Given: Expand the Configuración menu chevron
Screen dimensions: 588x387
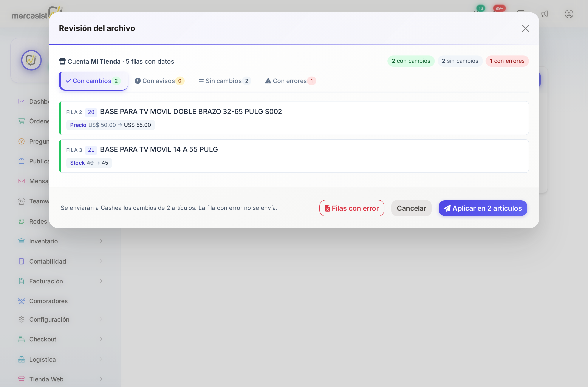Looking at the screenshot, I should coord(101,319).
